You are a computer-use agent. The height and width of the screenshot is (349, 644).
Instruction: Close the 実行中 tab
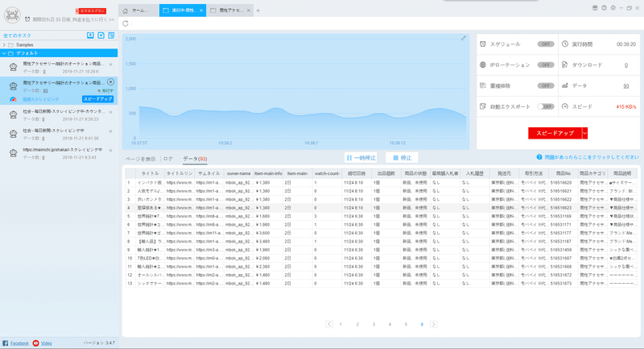[x=200, y=10]
